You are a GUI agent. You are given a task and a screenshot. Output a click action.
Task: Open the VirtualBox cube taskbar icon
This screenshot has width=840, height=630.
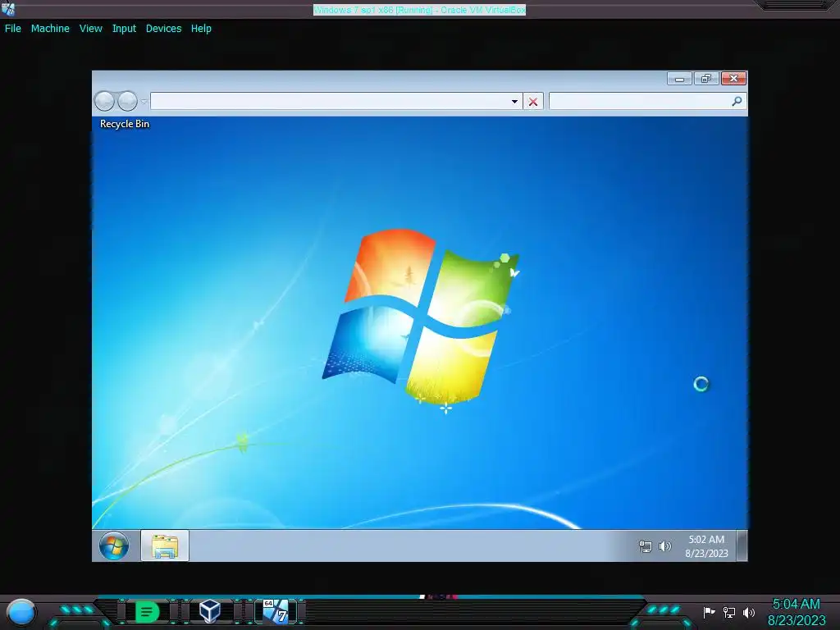pos(210,610)
